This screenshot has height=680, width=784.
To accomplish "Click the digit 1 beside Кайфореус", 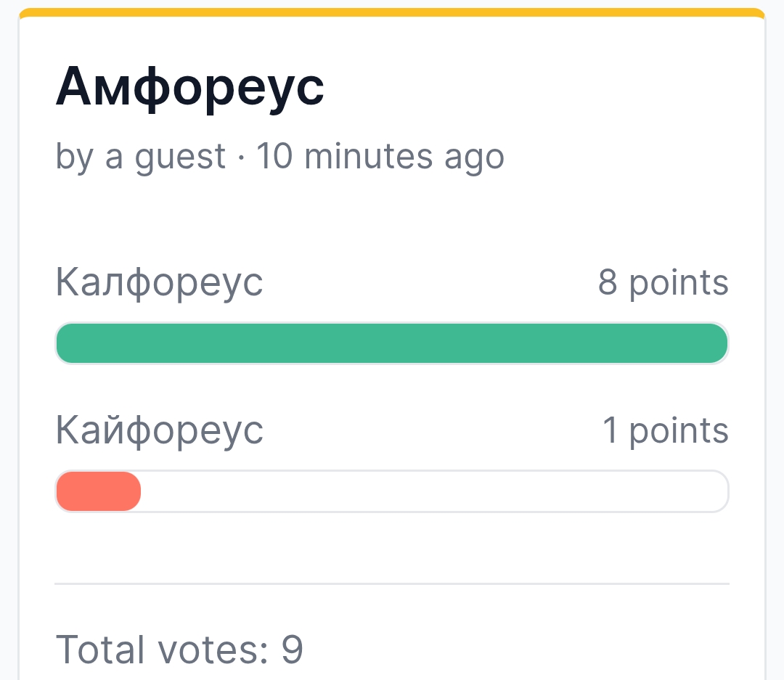I will tap(610, 430).
